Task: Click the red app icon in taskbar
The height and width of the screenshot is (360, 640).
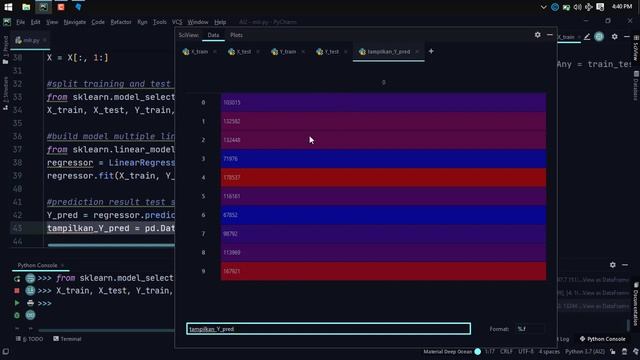Action: tap(61, 7)
